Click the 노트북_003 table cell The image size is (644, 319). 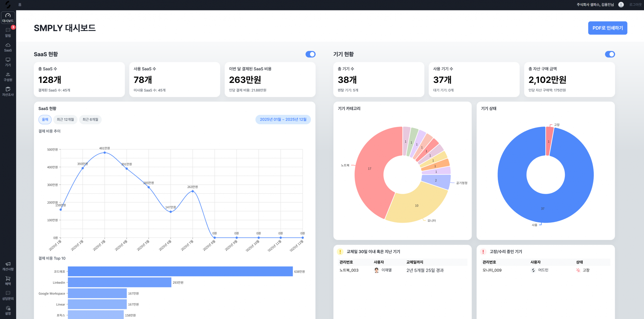[x=349, y=270]
